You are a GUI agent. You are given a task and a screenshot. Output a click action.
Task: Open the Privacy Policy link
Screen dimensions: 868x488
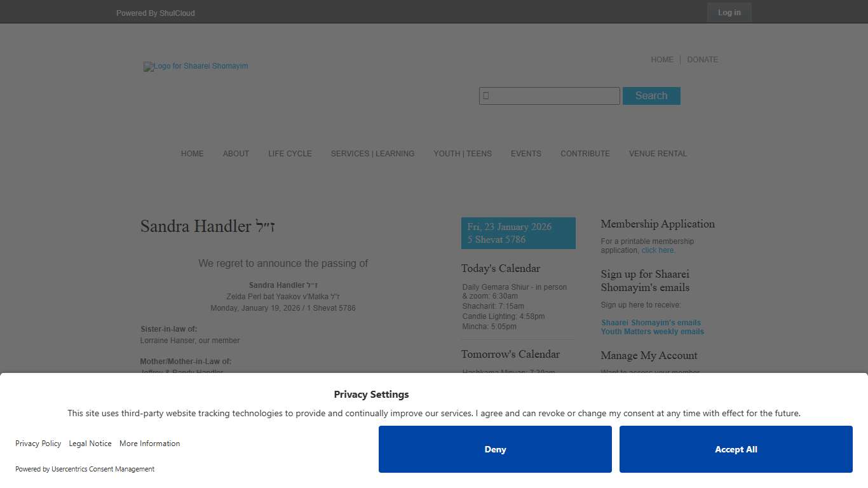[x=38, y=444]
